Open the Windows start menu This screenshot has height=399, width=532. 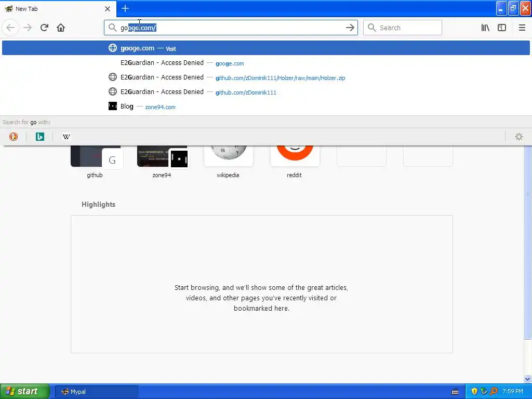point(24,392)
